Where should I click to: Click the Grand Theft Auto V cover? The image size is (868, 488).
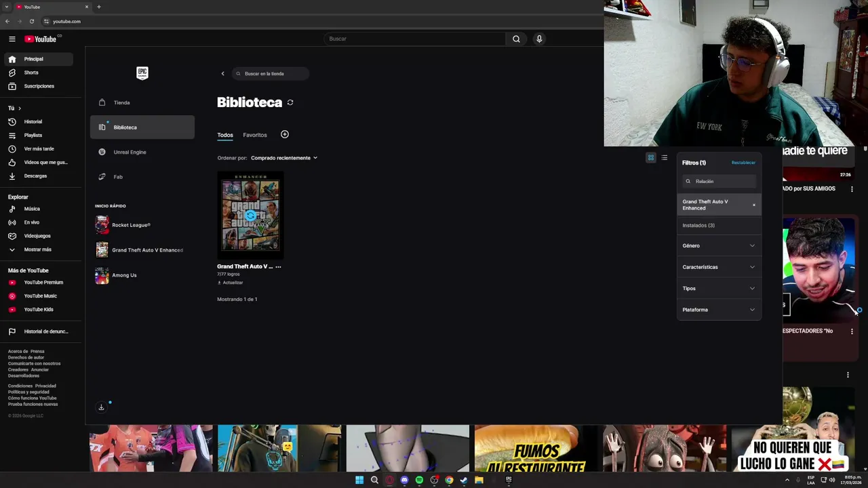250,216
